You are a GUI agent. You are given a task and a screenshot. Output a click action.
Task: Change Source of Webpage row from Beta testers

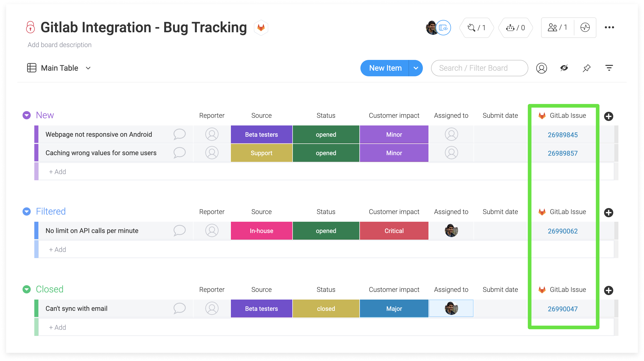262,134
